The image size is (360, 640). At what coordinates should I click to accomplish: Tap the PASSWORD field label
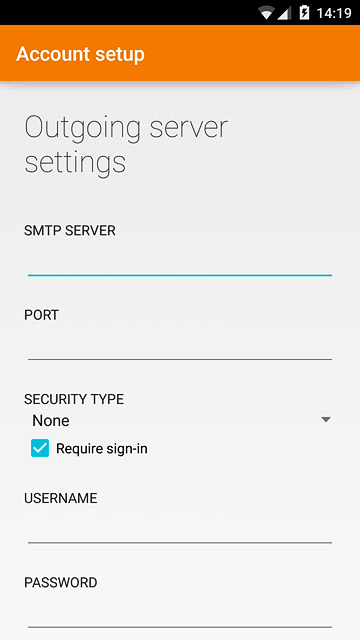pos(60,582)
